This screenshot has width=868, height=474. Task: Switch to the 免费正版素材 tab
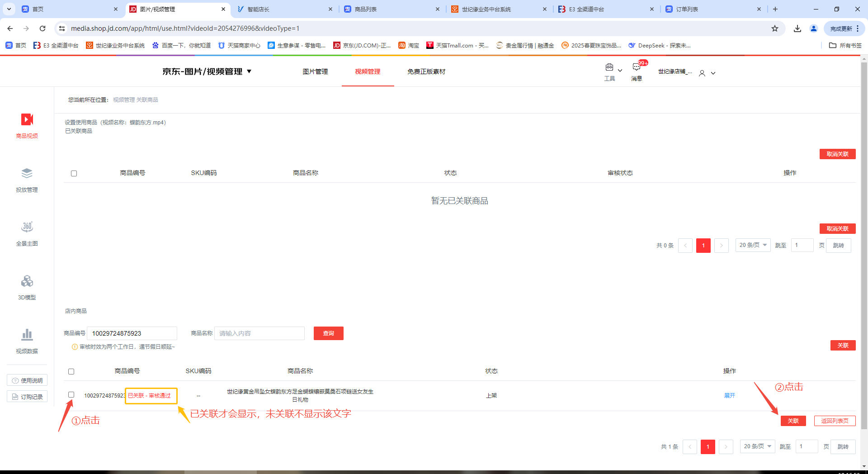(426, 71)
